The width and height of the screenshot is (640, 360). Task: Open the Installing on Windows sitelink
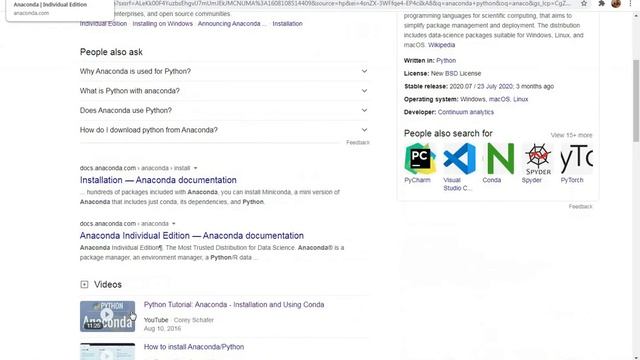[x=162, y=24]
